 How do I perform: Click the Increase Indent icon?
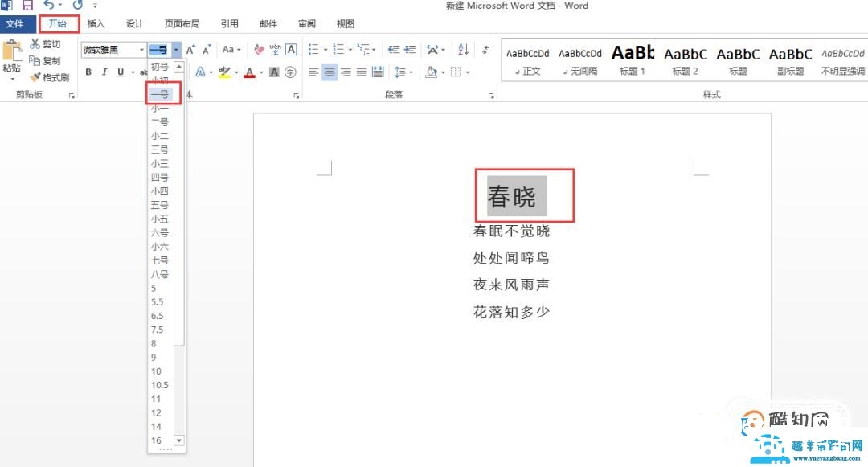(410, 49)
